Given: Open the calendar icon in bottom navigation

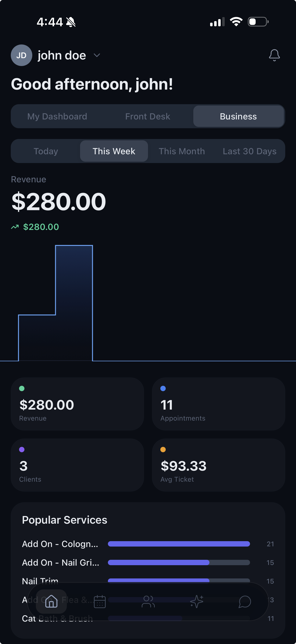Looking at the screenshot, I should click(100, 601).
